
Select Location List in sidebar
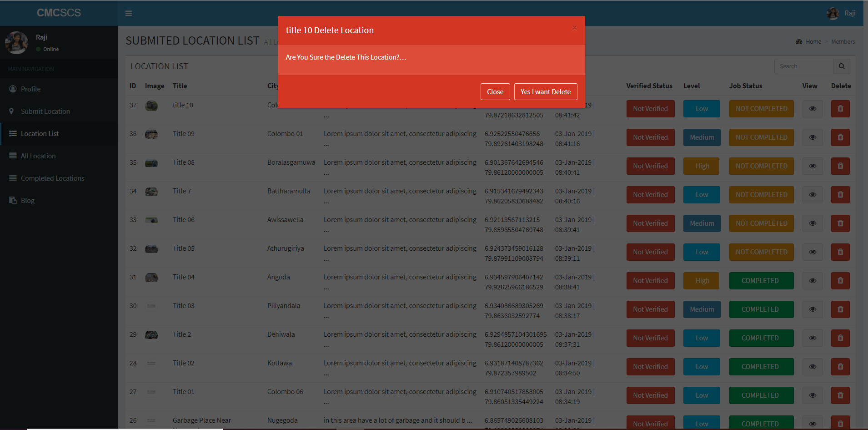pos(59,134)
